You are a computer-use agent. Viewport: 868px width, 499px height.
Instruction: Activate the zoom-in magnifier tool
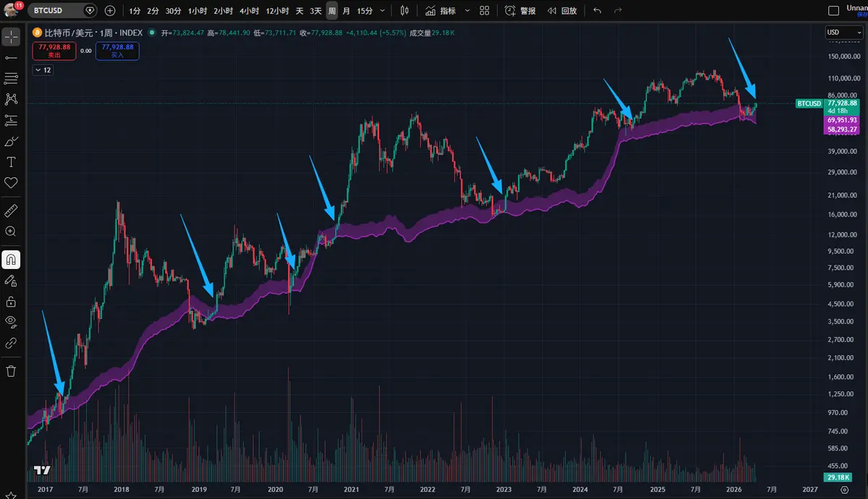point(11,231)
